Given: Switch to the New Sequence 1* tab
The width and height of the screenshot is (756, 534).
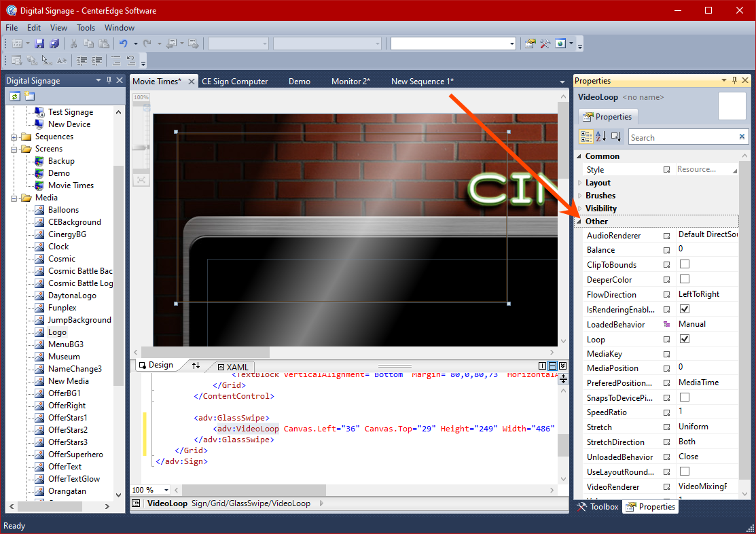Looking at the screenshot, I should 422,82.
